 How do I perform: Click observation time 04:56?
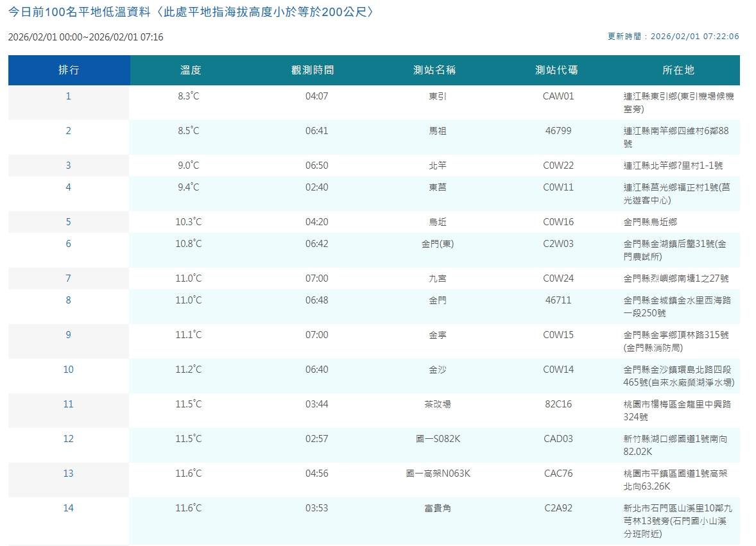[x=317, y=473]
